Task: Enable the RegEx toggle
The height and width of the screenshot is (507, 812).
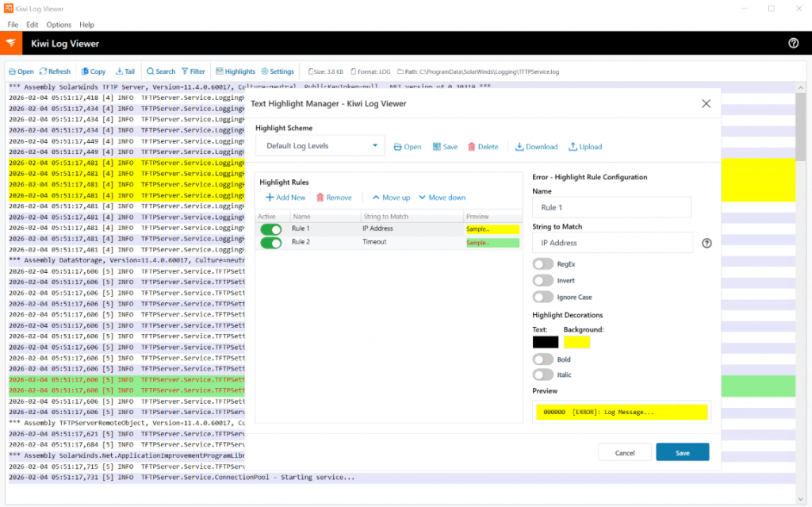Action: (542, 264)
